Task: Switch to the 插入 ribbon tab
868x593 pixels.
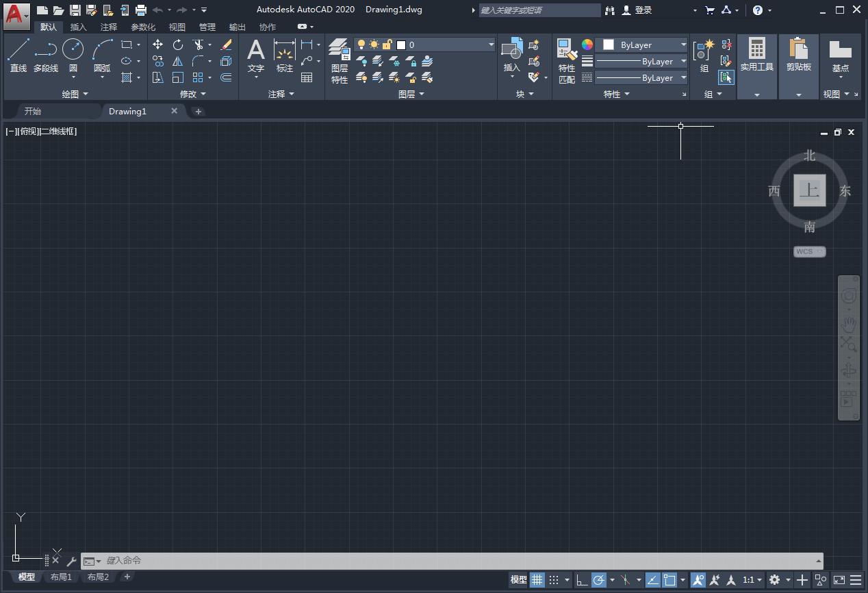Action: coord(78,27)
